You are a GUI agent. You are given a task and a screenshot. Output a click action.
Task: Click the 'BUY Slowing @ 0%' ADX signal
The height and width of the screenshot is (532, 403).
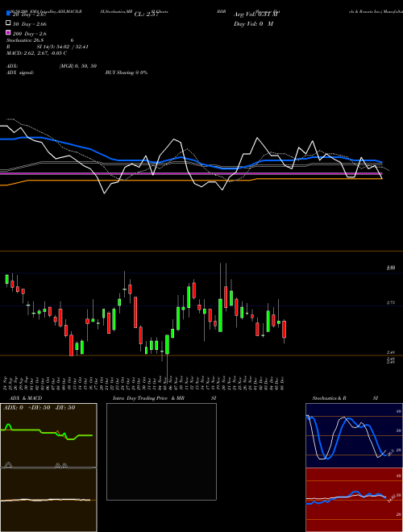(x=127, y=73)
